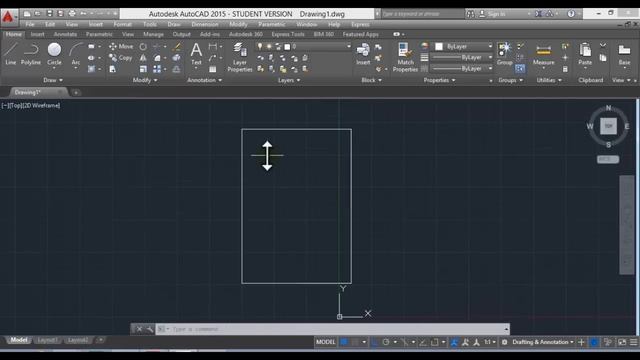Close the command line with X button
Viewport: 640px width, 360px height.
[139, 329]
